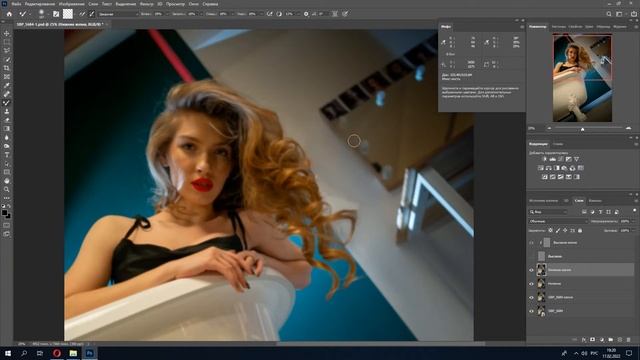Switch to the Стили tab

[558, 144]
